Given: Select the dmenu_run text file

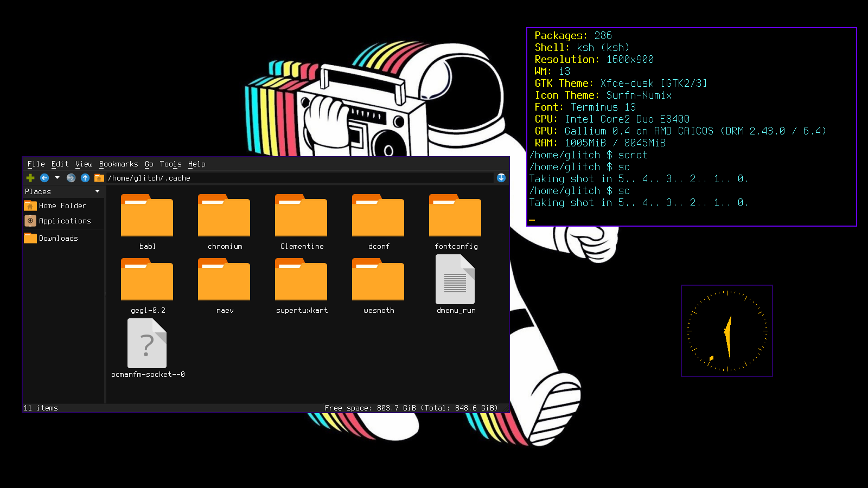Looking at the screenshot, I should (456, 285).
